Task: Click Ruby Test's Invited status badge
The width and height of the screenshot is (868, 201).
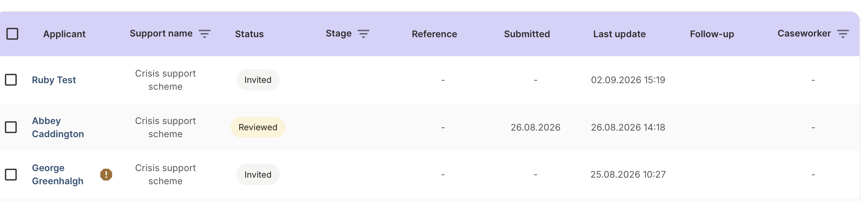Action: point(258,80)
